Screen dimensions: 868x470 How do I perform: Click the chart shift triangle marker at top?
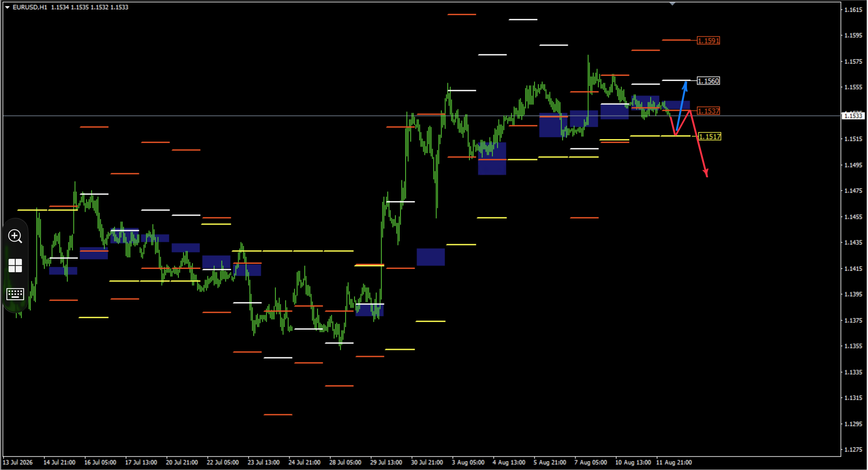click(x=672, y=4)
